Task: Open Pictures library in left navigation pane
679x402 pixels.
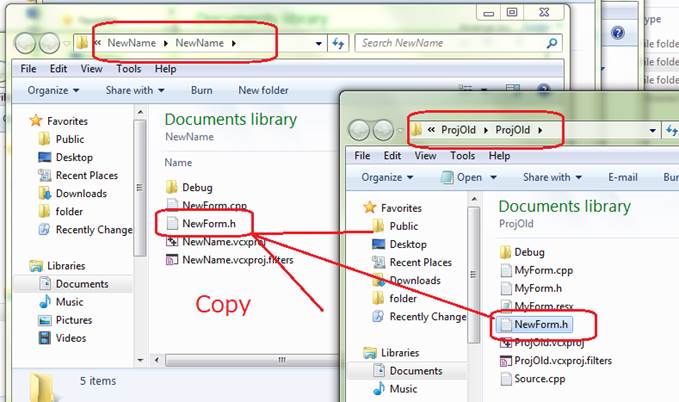Action: [x=75, y=320]
